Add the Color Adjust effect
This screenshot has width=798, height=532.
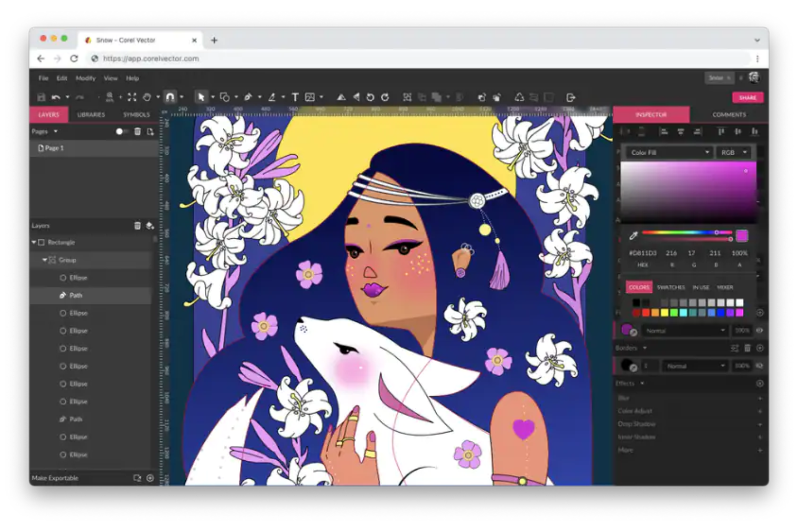coord(760,411)
